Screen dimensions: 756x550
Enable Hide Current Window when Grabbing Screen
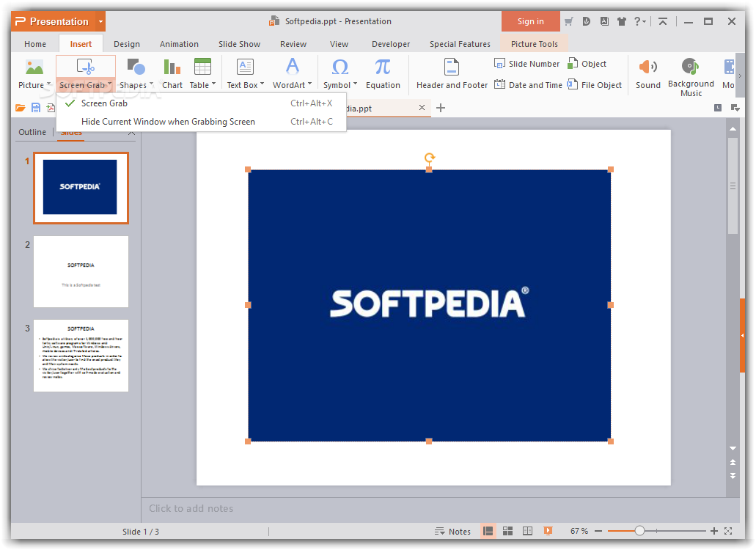(x=202, y=122)
